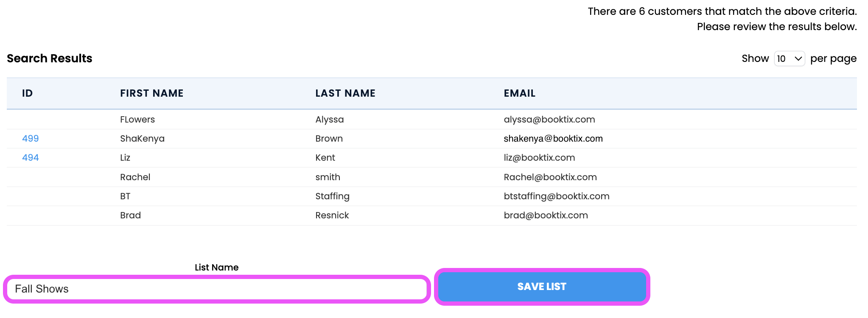The image size is (868, 318).
Task: Click the List Name input field
Action: [216, 289]
